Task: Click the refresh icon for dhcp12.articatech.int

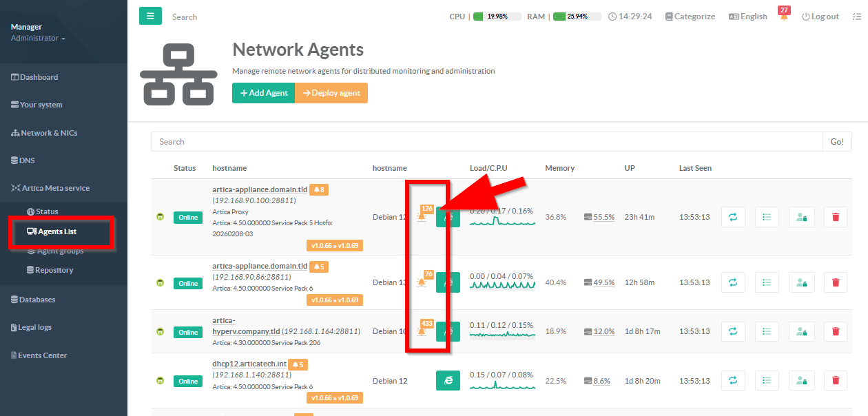Action: 733,380
